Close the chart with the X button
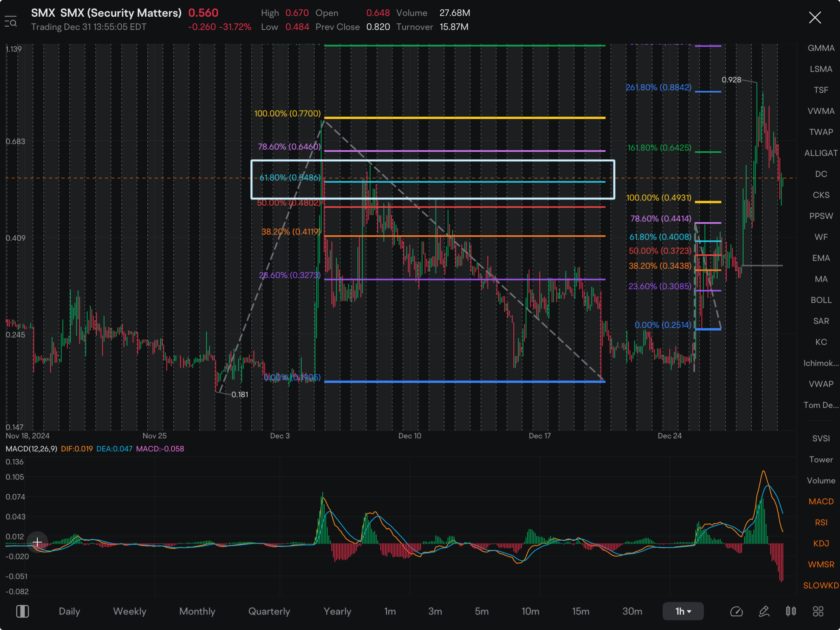 coord(815,17)
